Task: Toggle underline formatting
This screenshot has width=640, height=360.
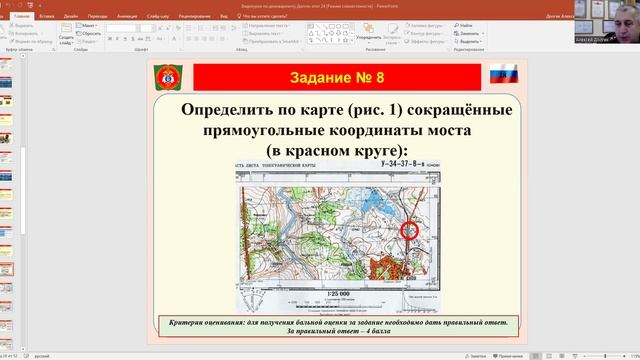Action: (125, 39)
